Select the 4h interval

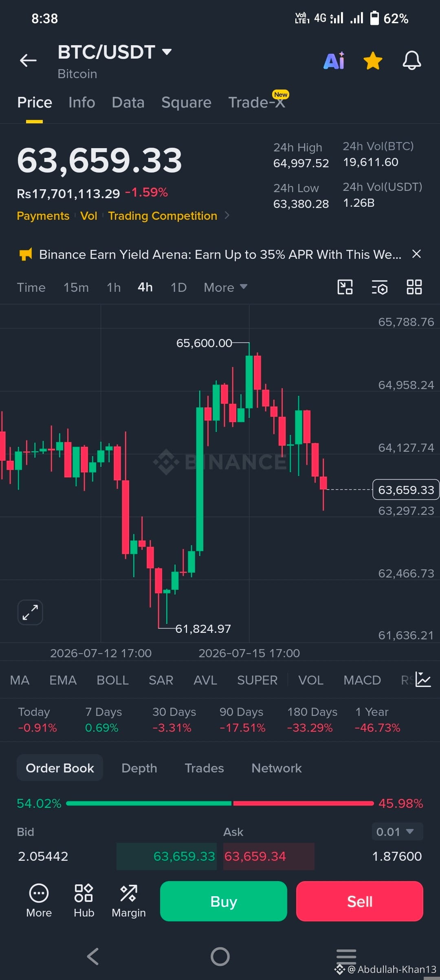click(x=145, y=287)
